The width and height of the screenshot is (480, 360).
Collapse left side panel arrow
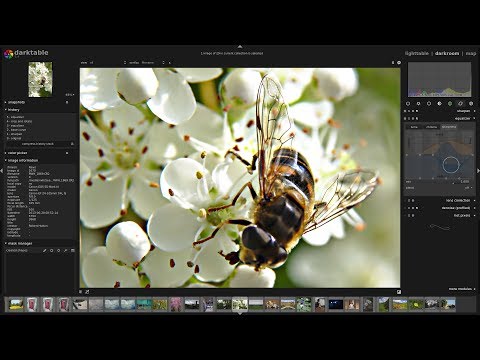(x=2, y=171)
